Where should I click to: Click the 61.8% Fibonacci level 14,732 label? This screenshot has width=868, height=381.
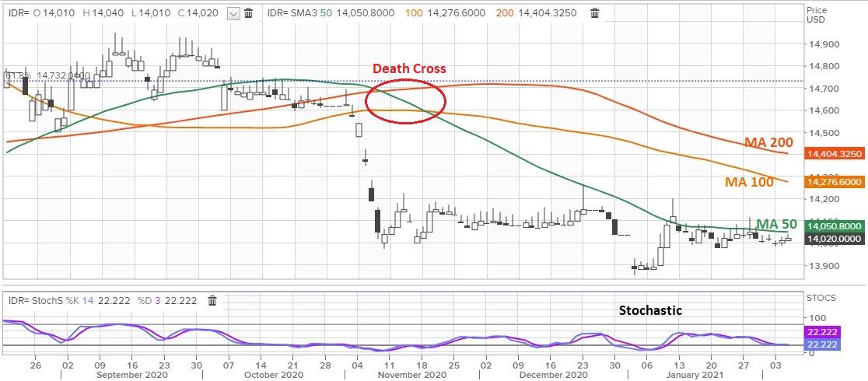pyautogui.click(x=47, y=75)
